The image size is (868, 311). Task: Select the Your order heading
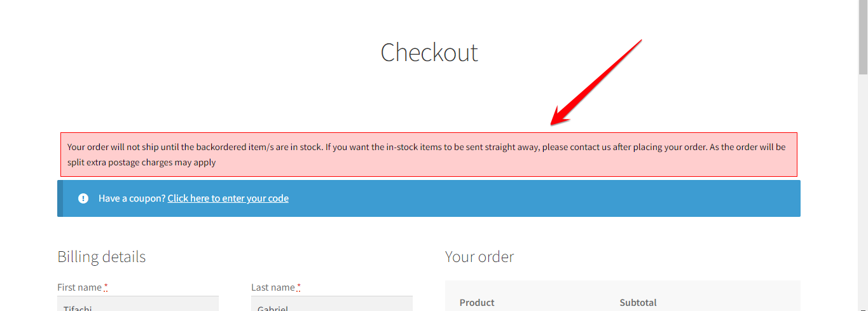[x=479, y=257]
